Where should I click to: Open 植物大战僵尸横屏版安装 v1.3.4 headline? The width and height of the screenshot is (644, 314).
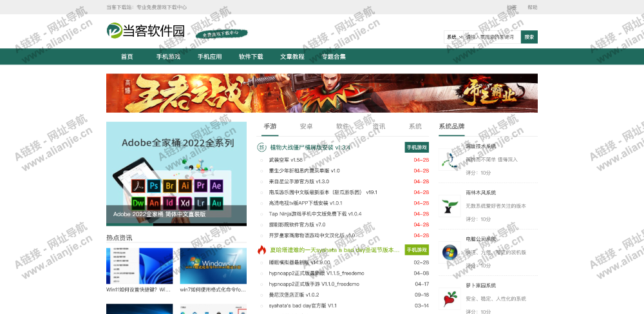point(310,147)
